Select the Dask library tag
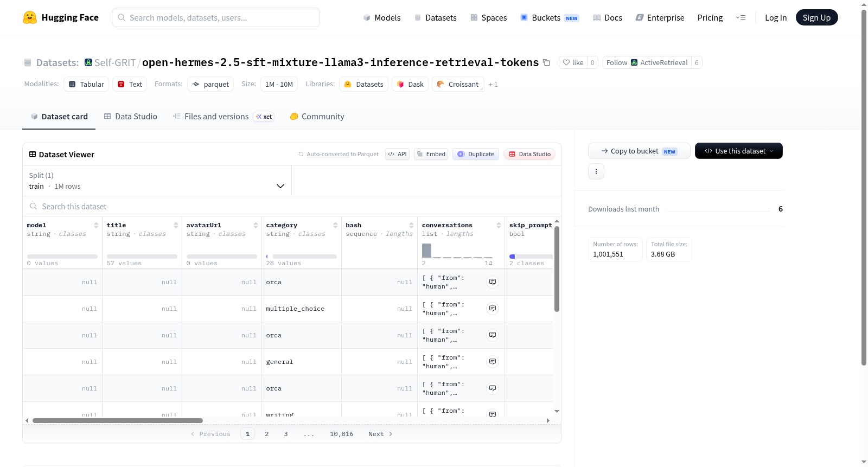Image resolution: width=868 pixels, height=467 pixels. pos(410,84)
